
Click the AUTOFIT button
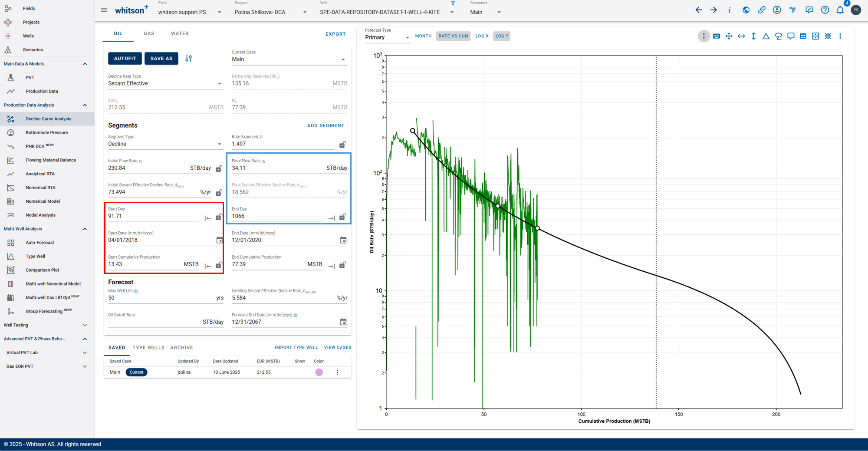pos(125,59)
